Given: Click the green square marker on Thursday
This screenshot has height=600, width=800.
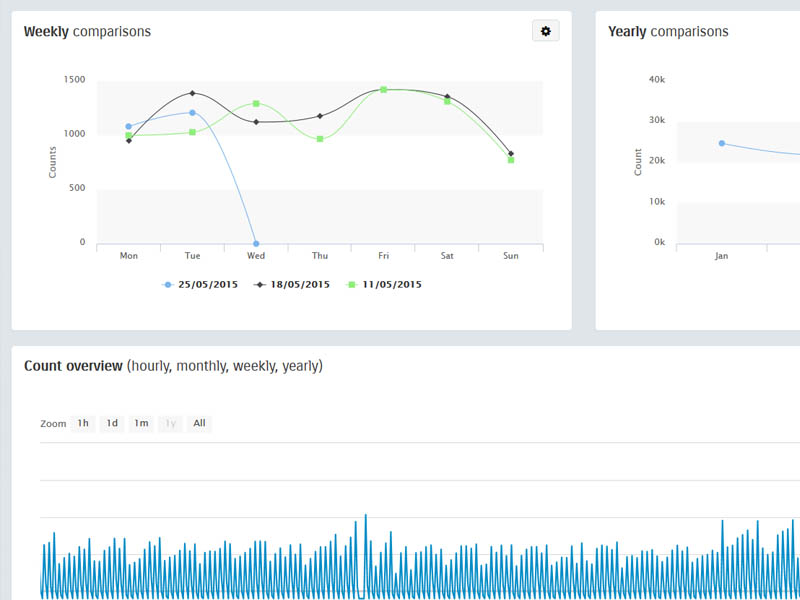Looking at the screenshot, I should pyautogui.click(x=320, y=139).
